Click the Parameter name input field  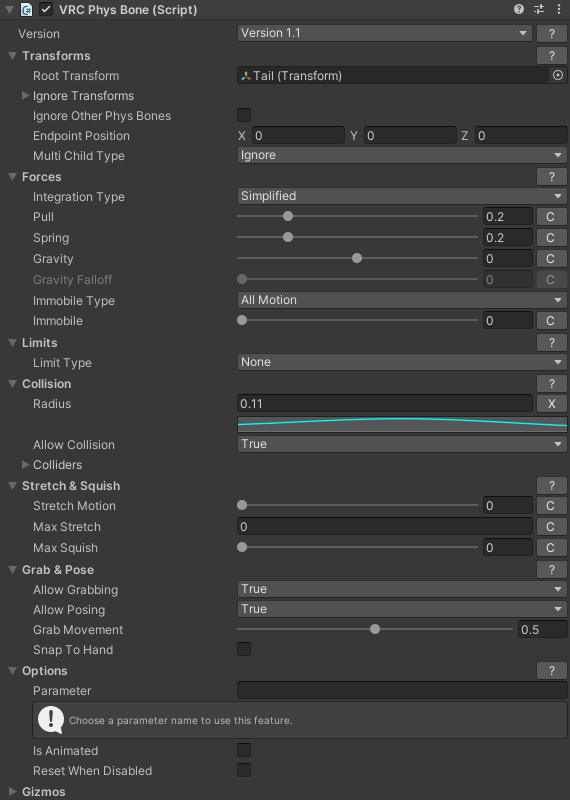pyautogui.click(x=402, y=690)
